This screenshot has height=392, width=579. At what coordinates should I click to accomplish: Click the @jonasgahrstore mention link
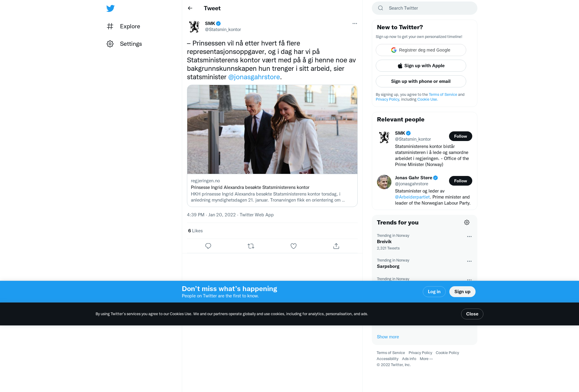point(254,77)
